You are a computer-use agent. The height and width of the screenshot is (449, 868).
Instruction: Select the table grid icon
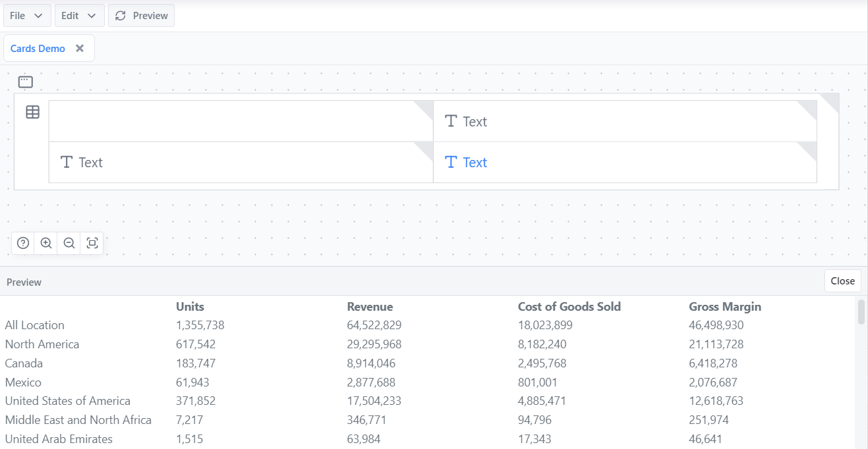coord(32,113)
